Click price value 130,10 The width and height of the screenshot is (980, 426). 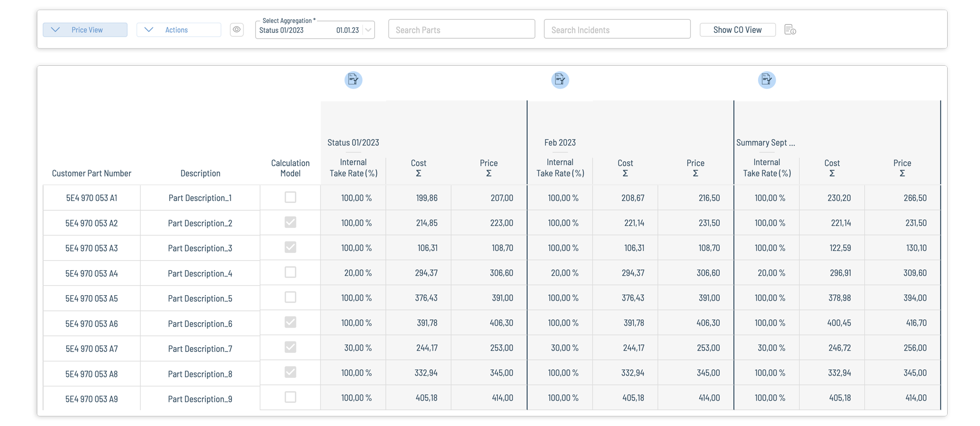pos(916,248)
